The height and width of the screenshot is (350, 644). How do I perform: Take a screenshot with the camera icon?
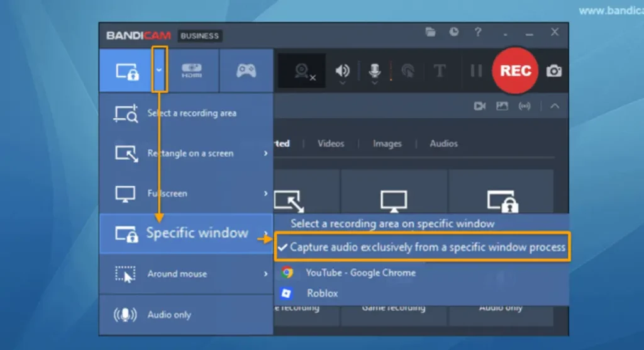[x=553, y=71]
